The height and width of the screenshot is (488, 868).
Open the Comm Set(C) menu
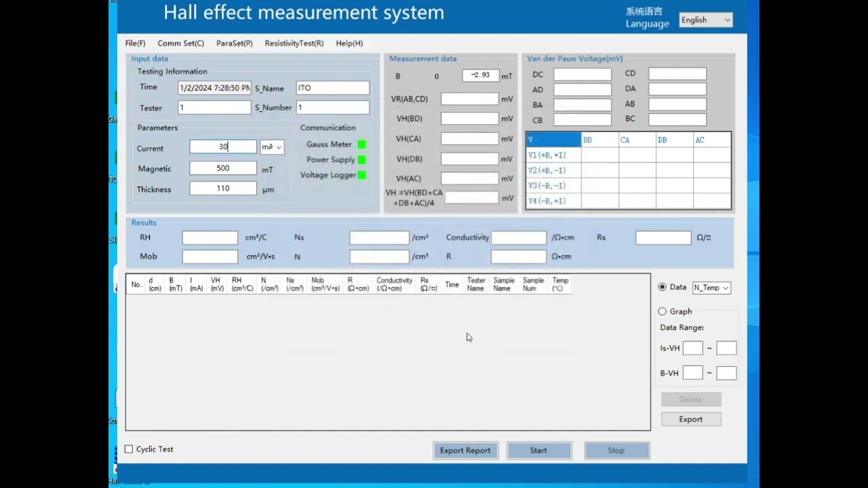click(x=180, y=43)
